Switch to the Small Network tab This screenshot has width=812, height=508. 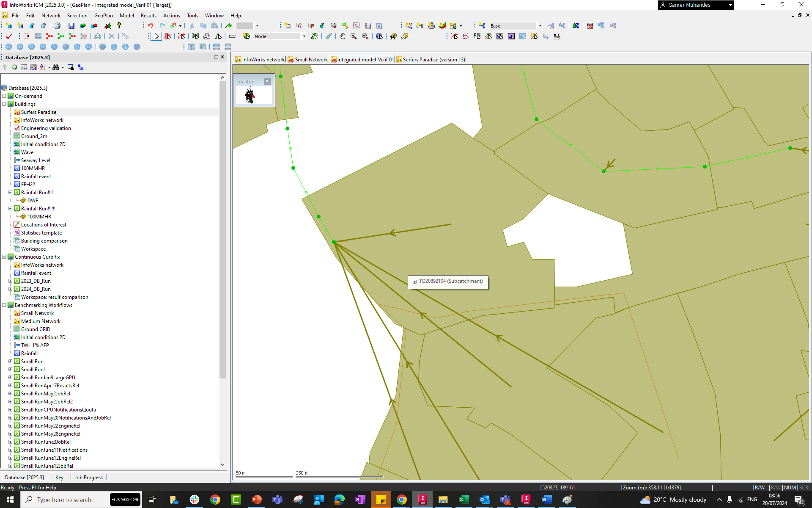coord(311,60)
